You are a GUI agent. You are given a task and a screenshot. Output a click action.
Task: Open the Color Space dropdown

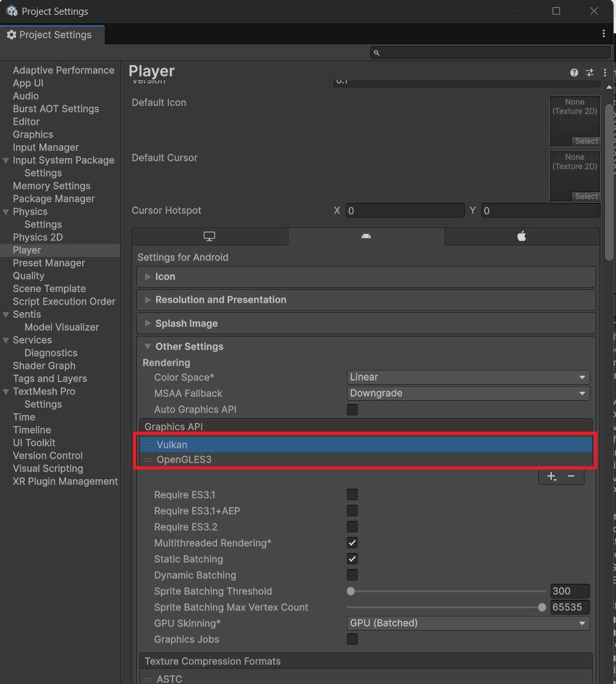coord(468,378)
